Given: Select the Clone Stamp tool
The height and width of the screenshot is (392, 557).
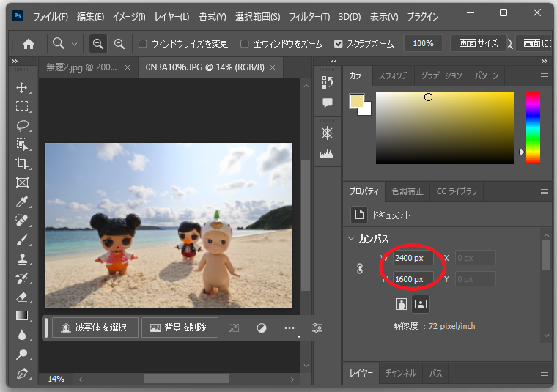Looking at the screenshot, I should pyautogui.click(x=22, y=259).
